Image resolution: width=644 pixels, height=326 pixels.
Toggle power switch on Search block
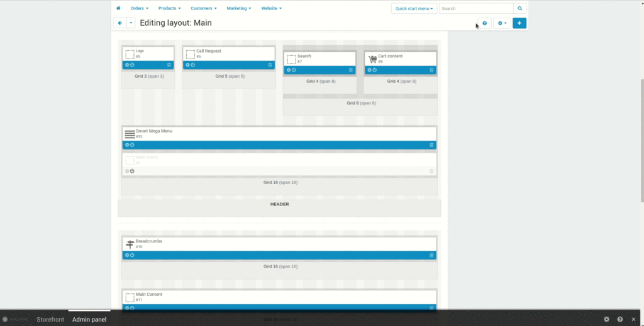294,70
